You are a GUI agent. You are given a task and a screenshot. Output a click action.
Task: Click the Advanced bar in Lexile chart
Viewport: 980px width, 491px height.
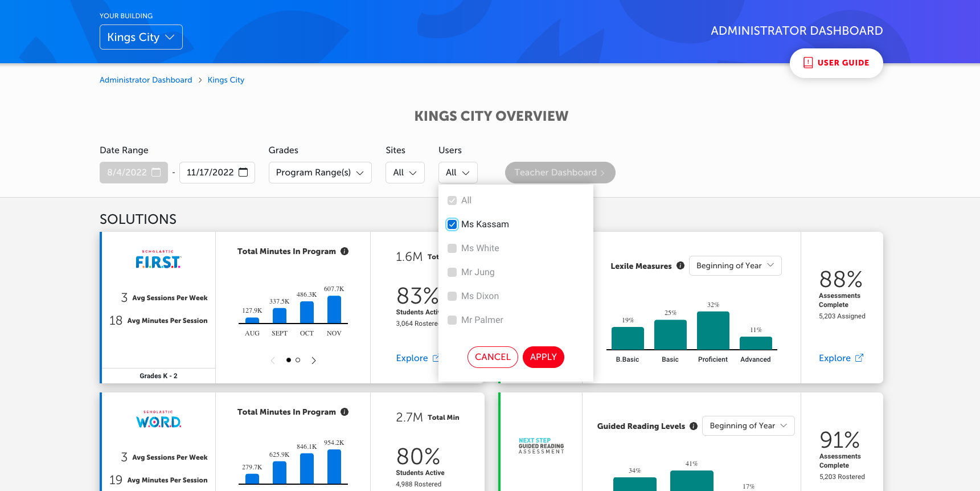756,343
